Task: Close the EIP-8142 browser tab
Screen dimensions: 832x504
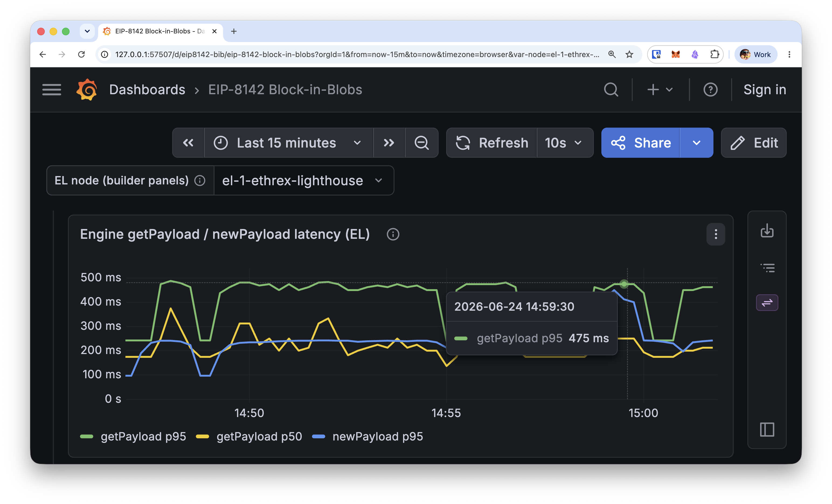Action: (214, 31)
